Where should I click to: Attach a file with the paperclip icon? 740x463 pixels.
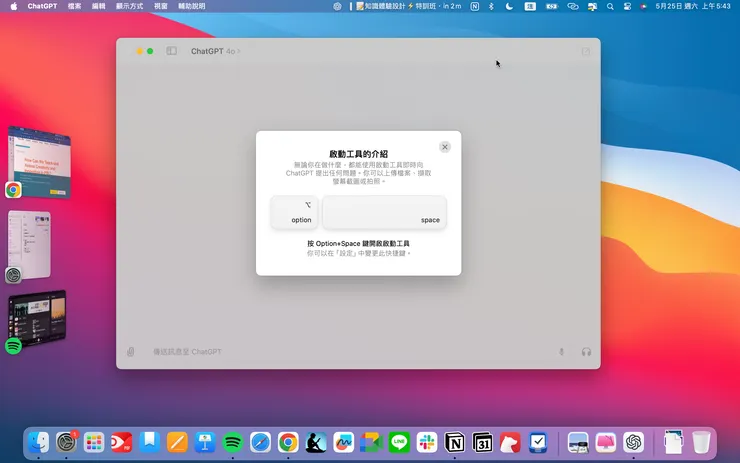pos(131,352)
